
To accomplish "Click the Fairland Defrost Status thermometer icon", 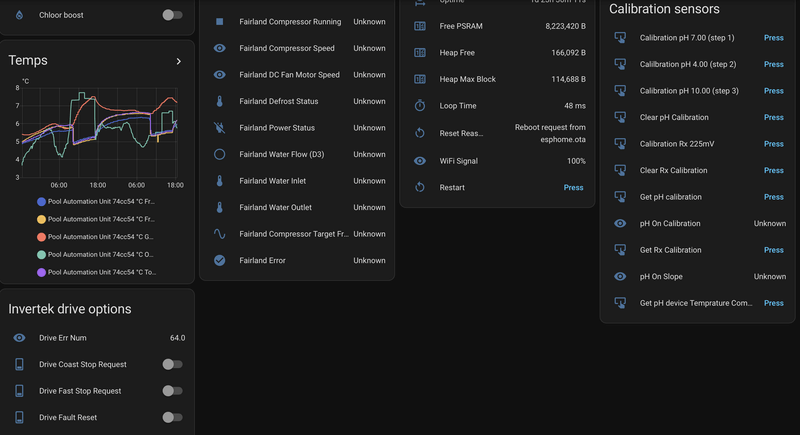I will click(220, 101).
